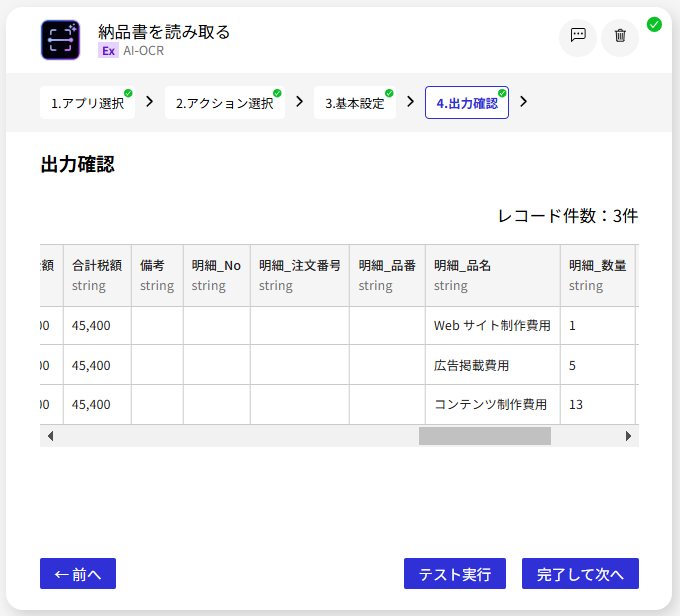Click 45,400 in the コンテンツ制作費用 row

point(97,404)
